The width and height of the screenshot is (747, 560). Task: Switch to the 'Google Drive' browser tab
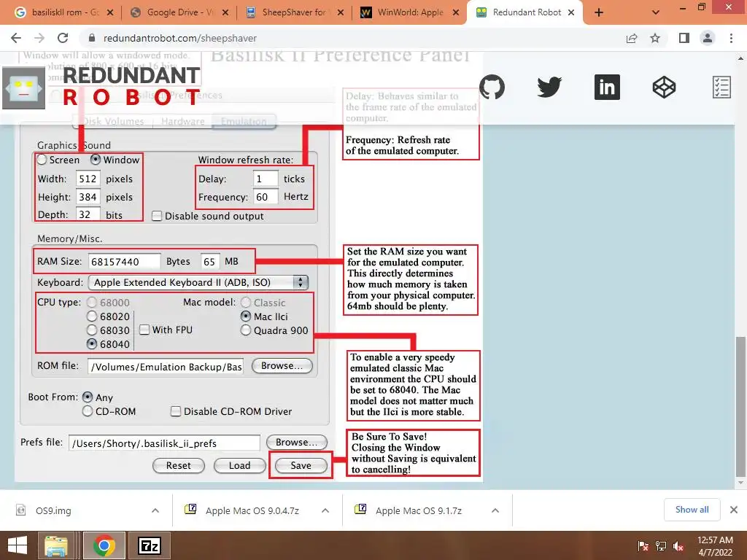(x=180, y=12)
